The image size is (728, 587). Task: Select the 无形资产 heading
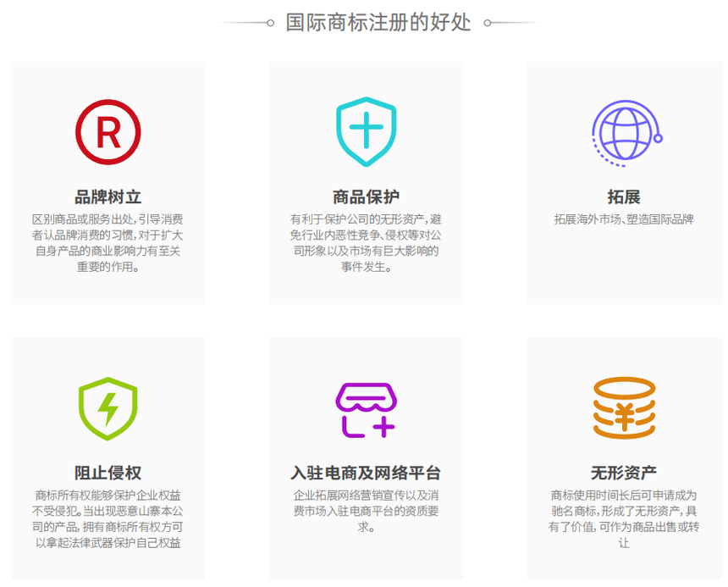(x=624, y=473)
